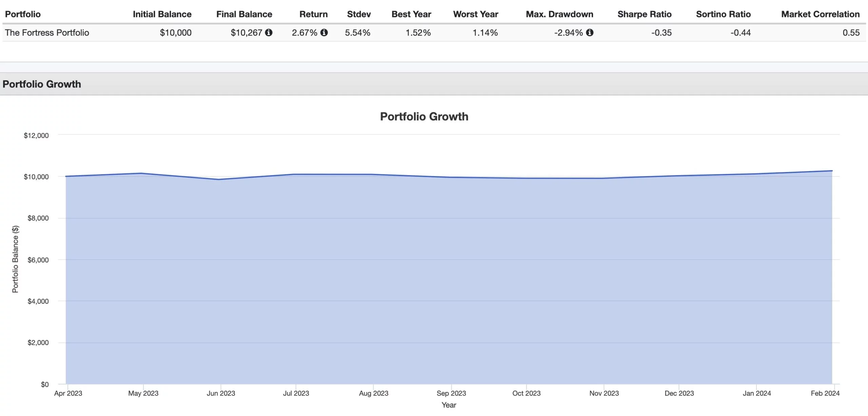Select the Best Year column header
Viewport: 868px width, 416px height.
pos(411,14)
